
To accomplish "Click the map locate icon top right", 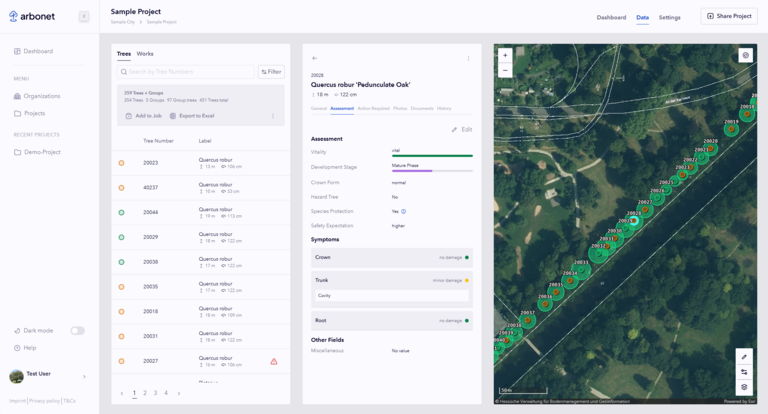I will 745,56.
